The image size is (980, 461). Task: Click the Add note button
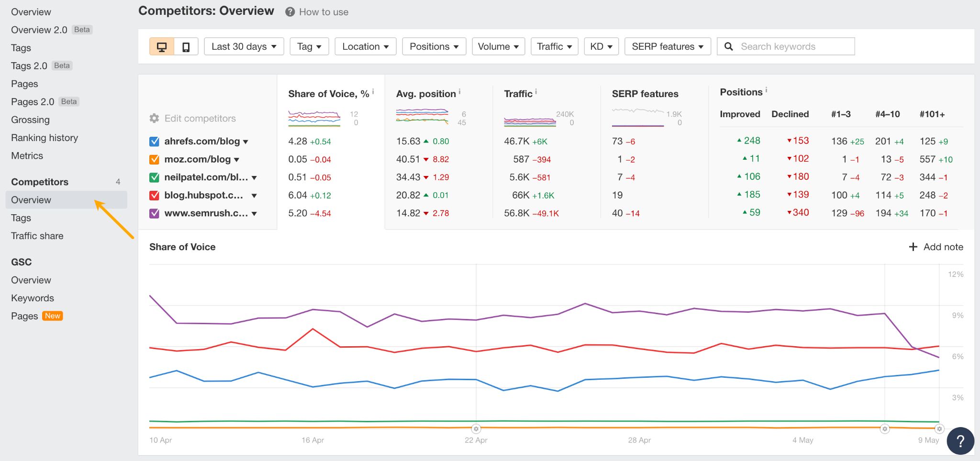(x=935, y=247)
